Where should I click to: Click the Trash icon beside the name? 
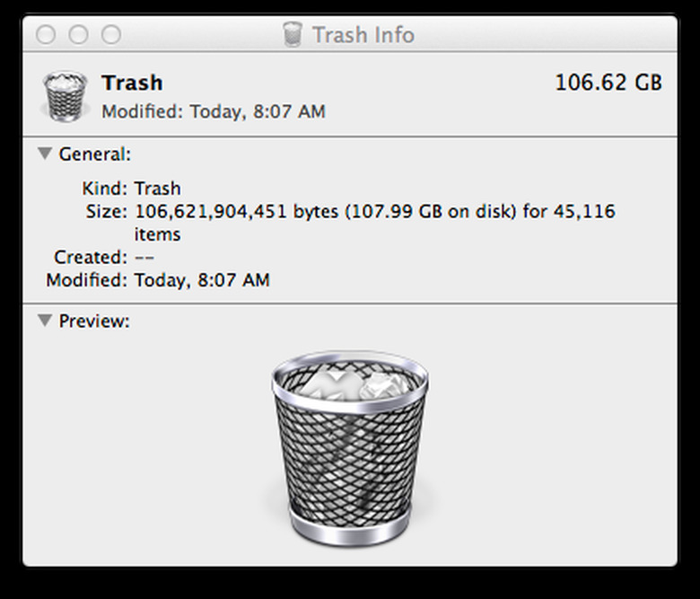coord(65,95)
